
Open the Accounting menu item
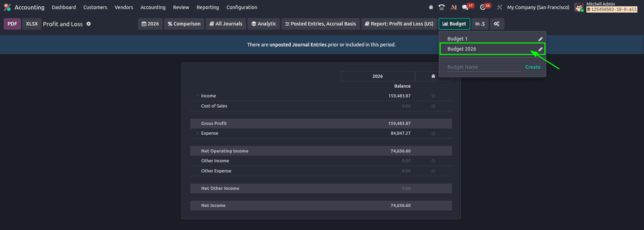pyautogui.click(x=153, y=7)
